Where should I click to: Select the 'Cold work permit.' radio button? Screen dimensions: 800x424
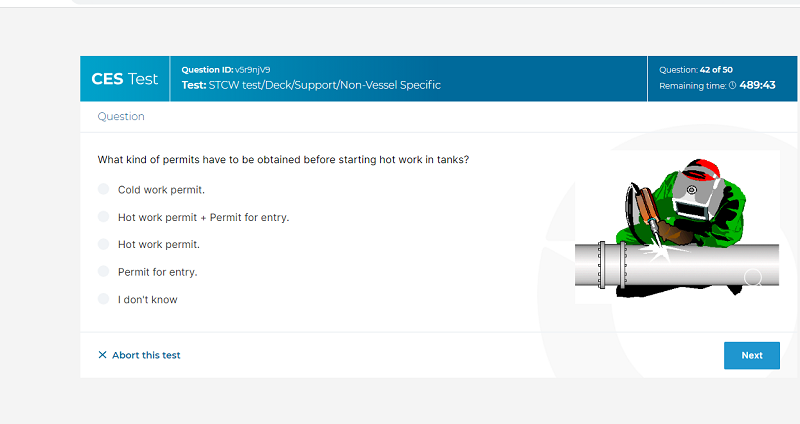pyautogui.click(x=104, y=189)
